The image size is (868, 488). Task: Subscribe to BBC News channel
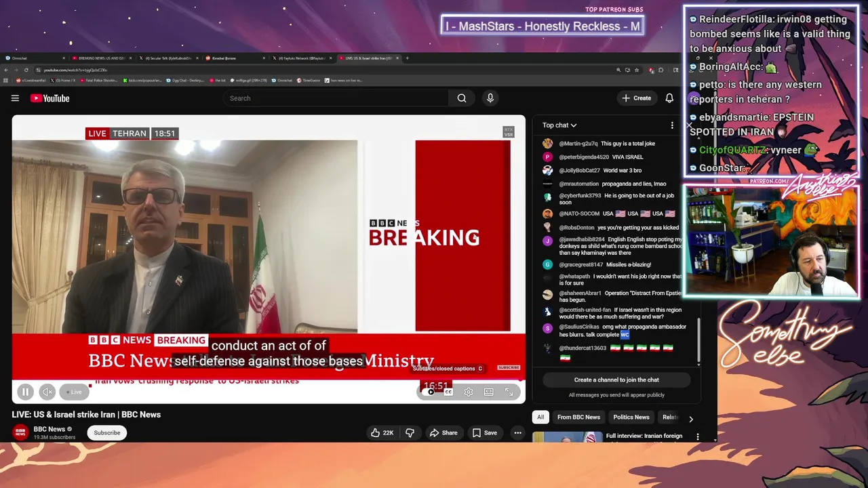pos(107,432)
